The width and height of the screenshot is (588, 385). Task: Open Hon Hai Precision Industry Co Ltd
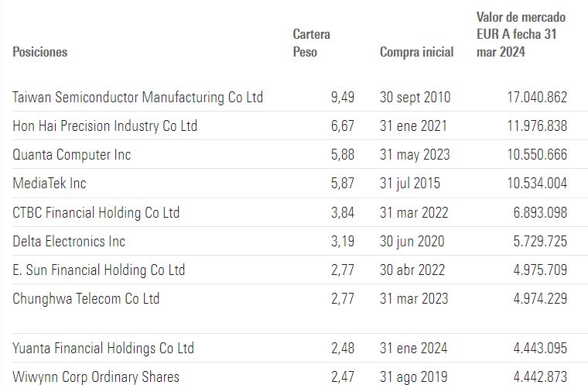coord(105,126)
